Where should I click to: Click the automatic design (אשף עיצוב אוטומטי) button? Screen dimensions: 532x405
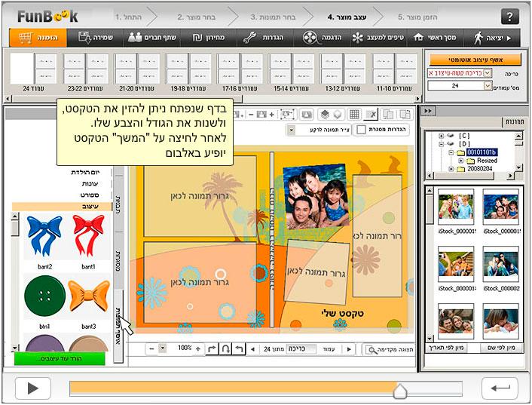point(475,60)
